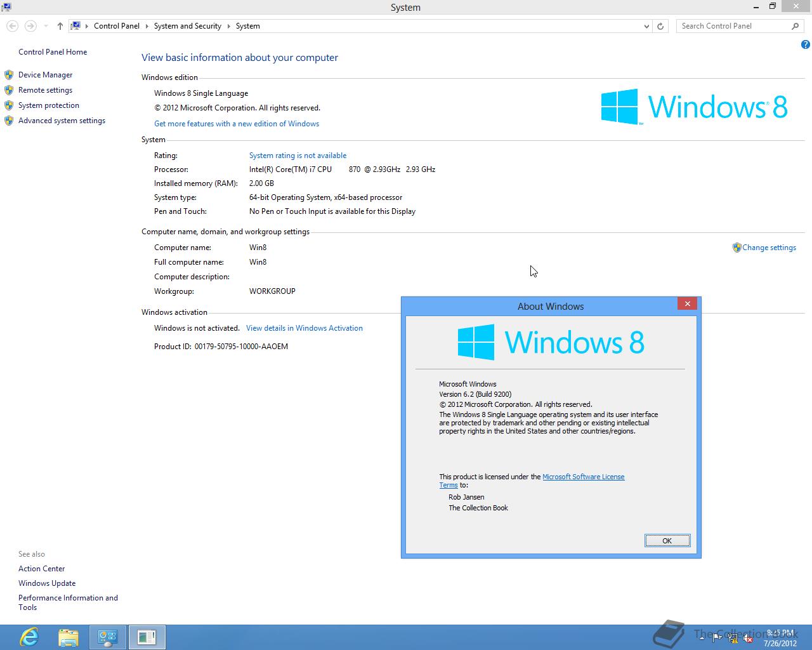Click Change settings link
The height and width of the screenshot is (650, 812).
tap(769, 248)
